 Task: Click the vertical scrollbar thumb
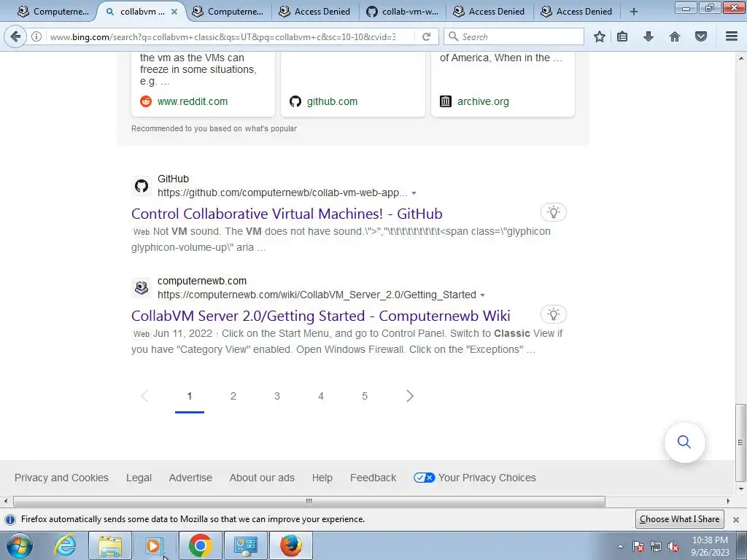(x=741, y=443)
